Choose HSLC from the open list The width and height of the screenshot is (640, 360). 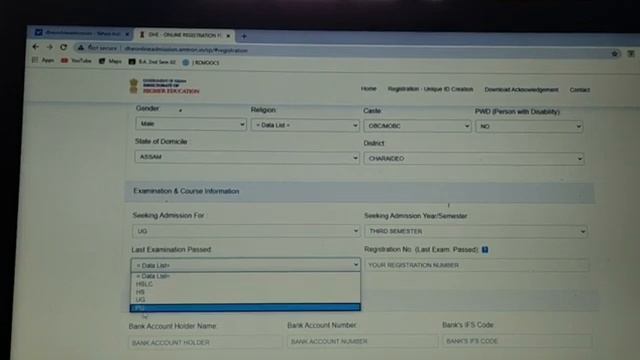pos(245,284)
